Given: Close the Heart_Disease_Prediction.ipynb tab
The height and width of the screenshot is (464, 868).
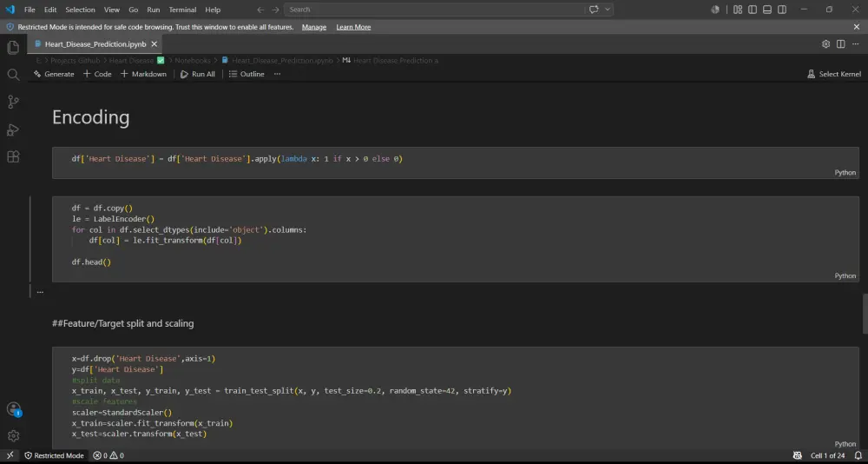Looking at the screenshot, I should pos(155,43).
